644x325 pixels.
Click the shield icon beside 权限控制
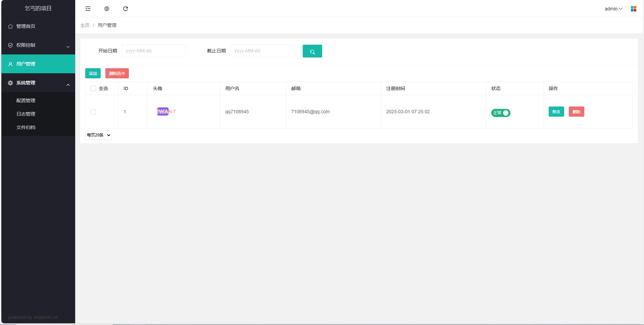click(x=10, y=45)
